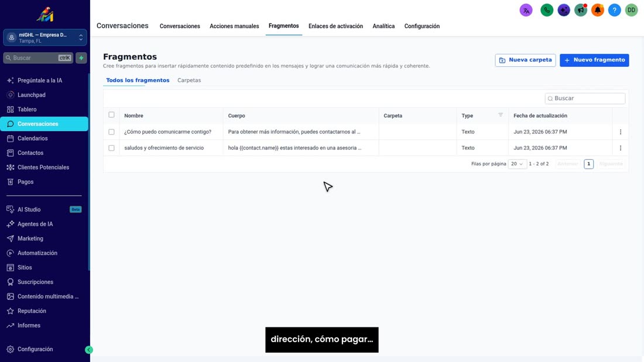Open the rows per page dropdown
Viewport: 644px width, 362px height.
[517, 164]
